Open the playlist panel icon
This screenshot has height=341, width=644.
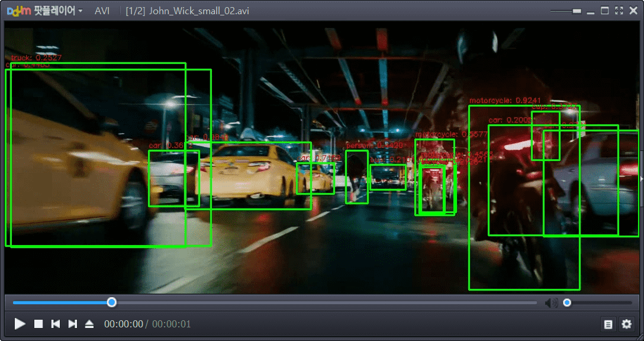(x=608, y=324)
